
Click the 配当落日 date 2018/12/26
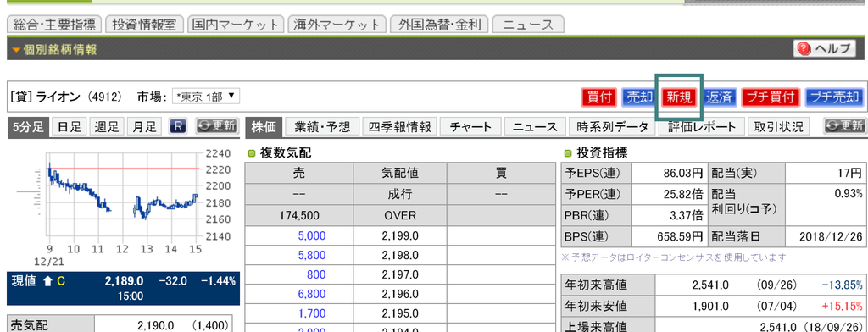[x=831, y=237]
